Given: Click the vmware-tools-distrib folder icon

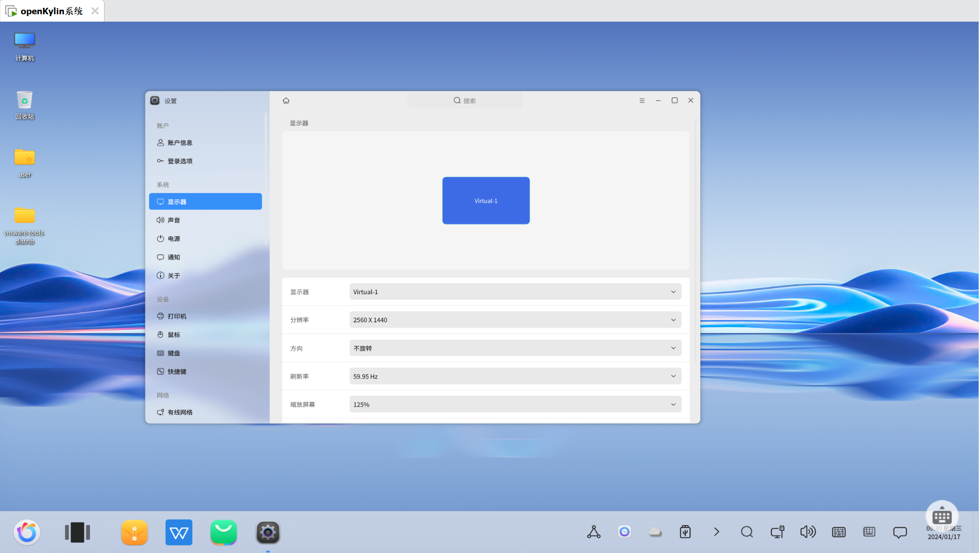Looking at the screenshot, I should pos(24,226).
